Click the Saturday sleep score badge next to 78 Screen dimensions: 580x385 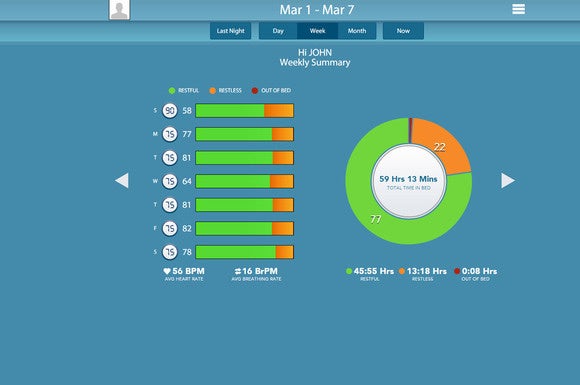170,252
